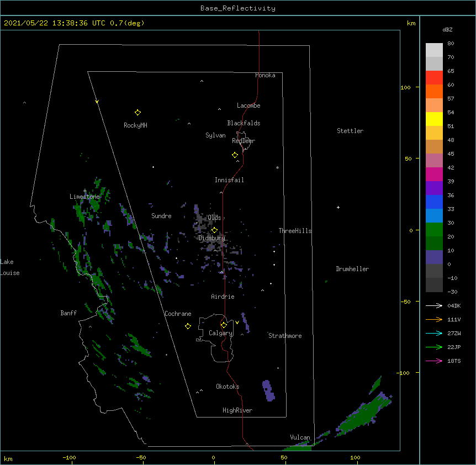Screen dimensions: 476x465
Task: Click the Vulcan label
Action: pos(300,437)
